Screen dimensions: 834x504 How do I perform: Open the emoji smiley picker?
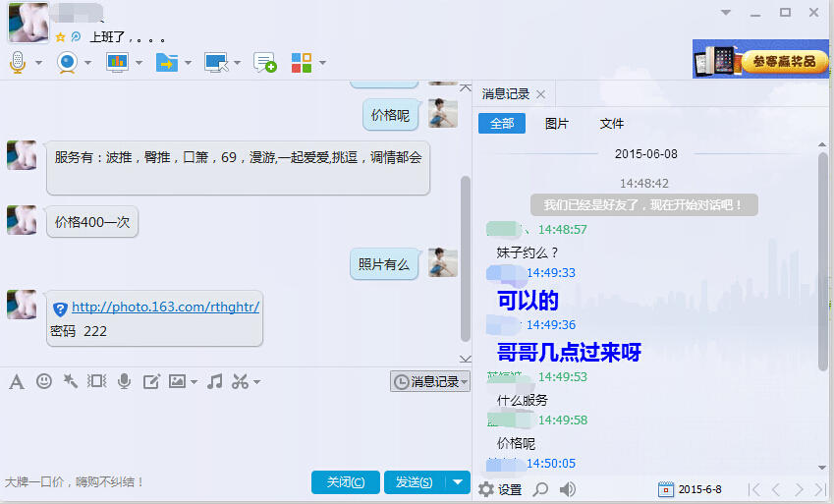44,381
